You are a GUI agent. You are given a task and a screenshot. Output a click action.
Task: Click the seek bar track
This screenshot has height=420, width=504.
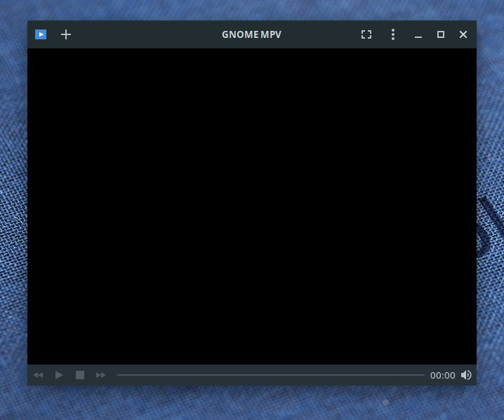(271, 375)
